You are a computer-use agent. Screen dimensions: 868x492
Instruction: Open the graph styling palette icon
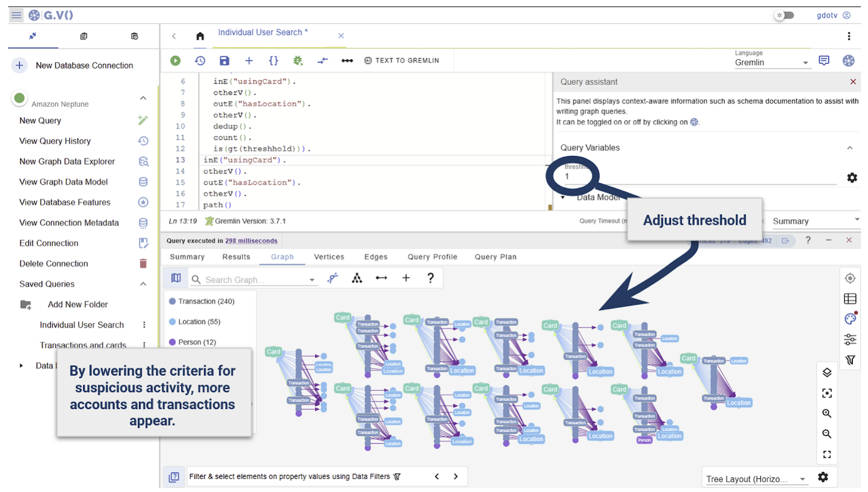pyautogui.click(x=850, y=319)
